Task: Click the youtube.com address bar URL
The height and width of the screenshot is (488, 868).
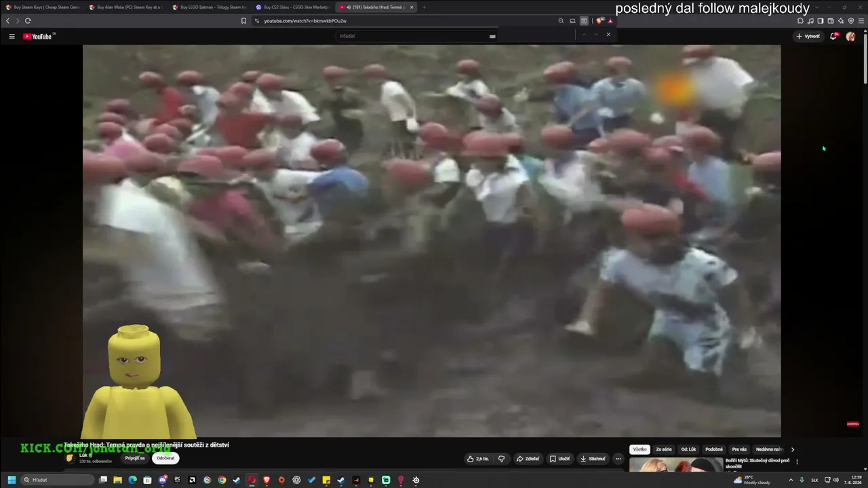Action: pos(305,21)
